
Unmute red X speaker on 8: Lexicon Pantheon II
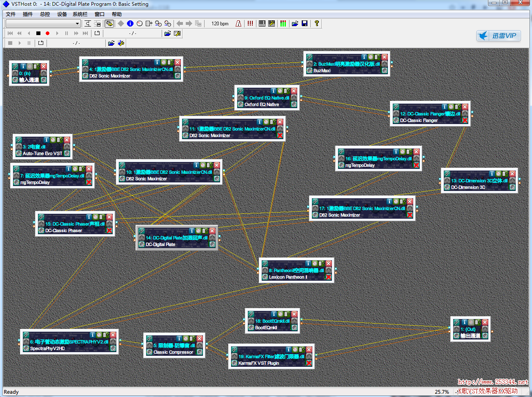coord(329,277)
